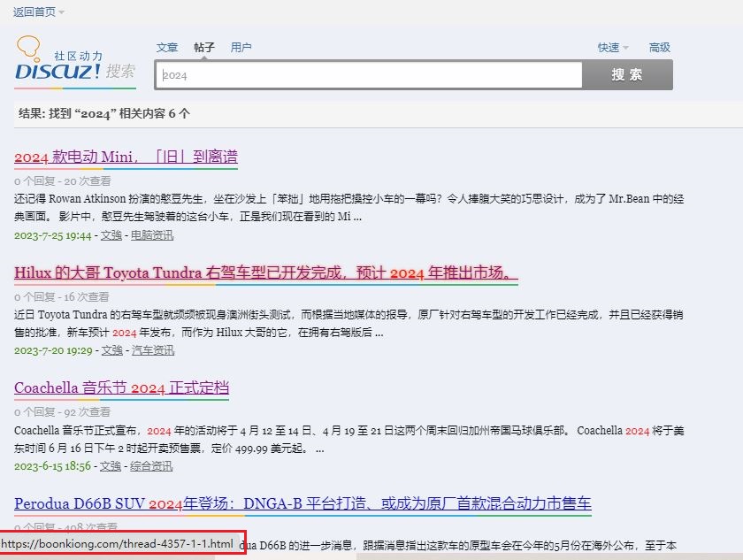The height and width of the screenshot is (560, 743).
Task: Switch to the 用户 tab
Action: click(241, 48)
